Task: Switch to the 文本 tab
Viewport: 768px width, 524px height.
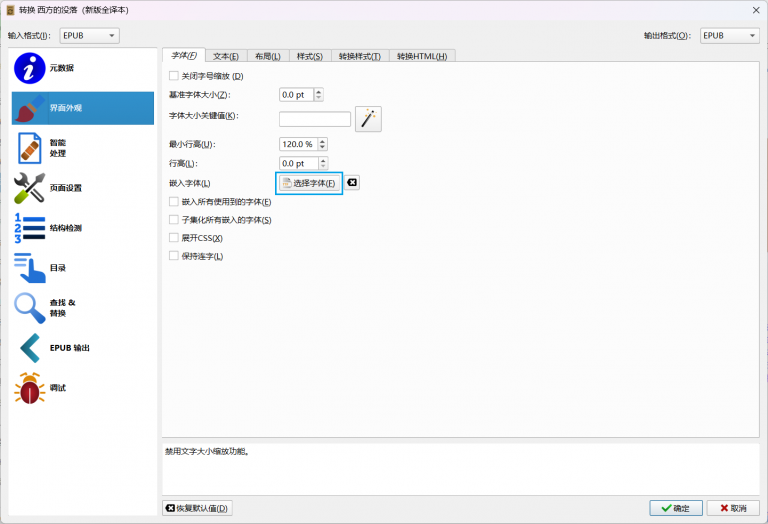Action: 227,56
